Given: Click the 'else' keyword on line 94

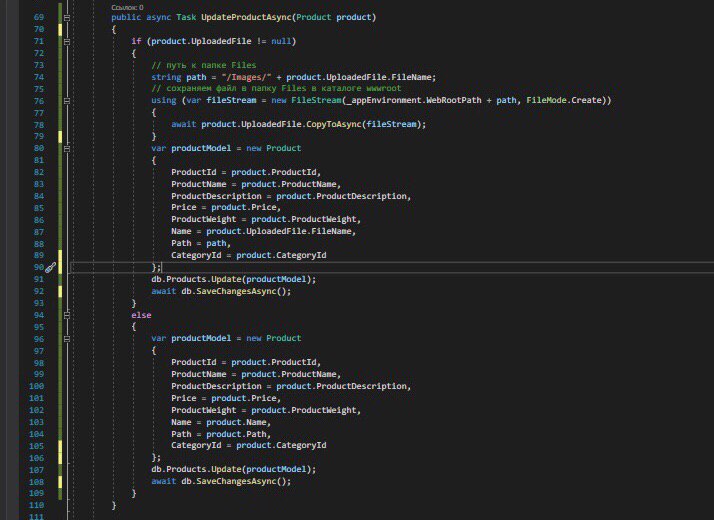Looking at the screenshot, I should click(x=141, y=315).
